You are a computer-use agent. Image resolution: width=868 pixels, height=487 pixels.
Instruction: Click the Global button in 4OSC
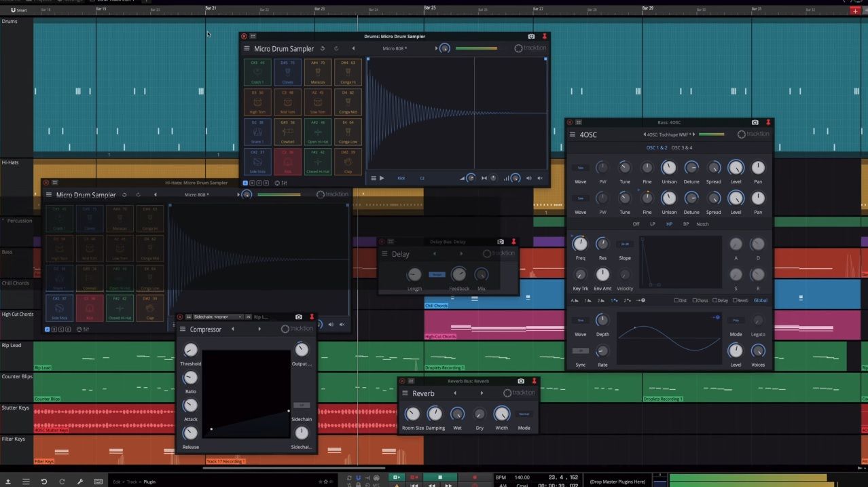coord(760,300)
